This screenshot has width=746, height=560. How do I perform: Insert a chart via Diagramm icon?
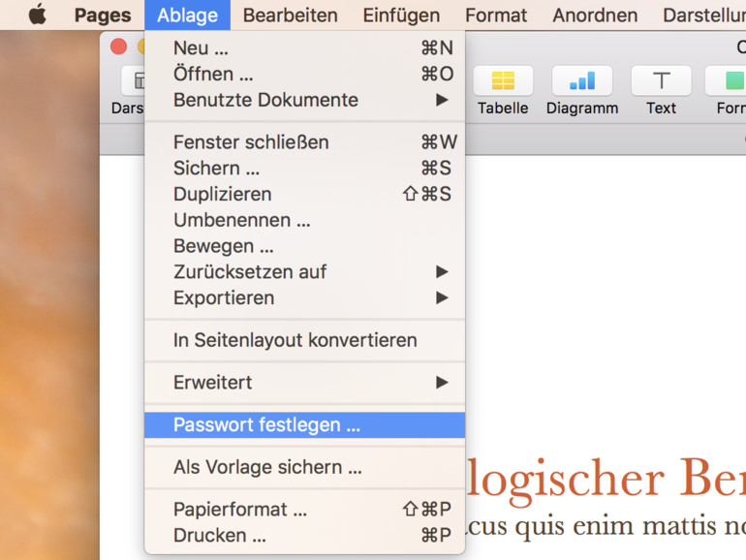click(x=582, y=80)
